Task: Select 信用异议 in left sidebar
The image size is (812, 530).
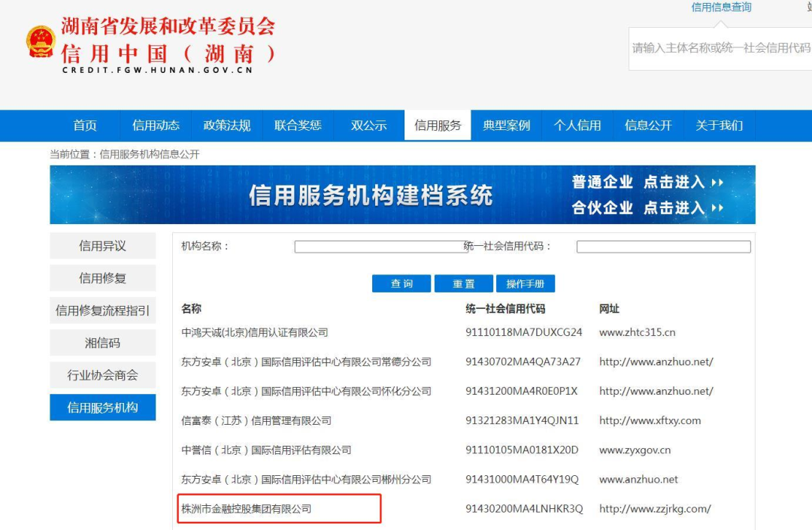Action: [x=102, y=246]
